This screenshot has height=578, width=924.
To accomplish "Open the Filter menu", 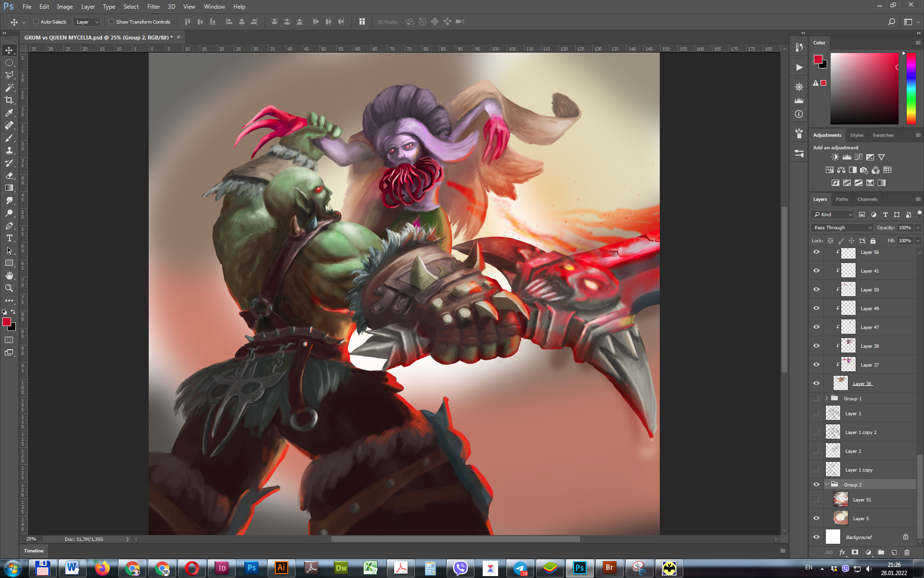I will click(x=154, y=7).
